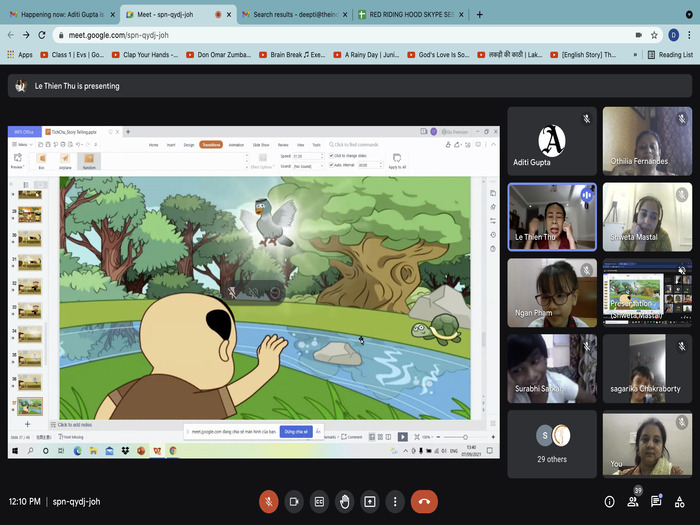Open Meet more options three-dot menu
The width and height of the screenshot is (700, 525).
click(x=395, y=501)
